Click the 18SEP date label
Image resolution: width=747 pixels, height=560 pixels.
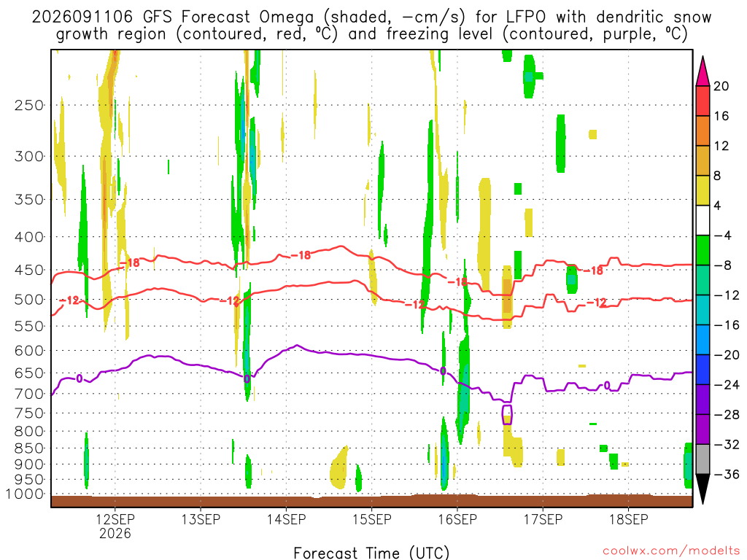[628, 519]
